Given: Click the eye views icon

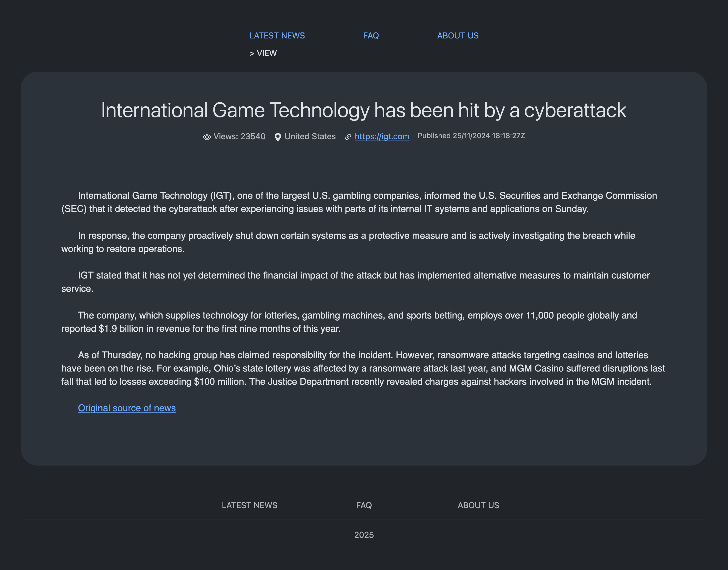Looking at the screenshot, I should coord(207,137).
